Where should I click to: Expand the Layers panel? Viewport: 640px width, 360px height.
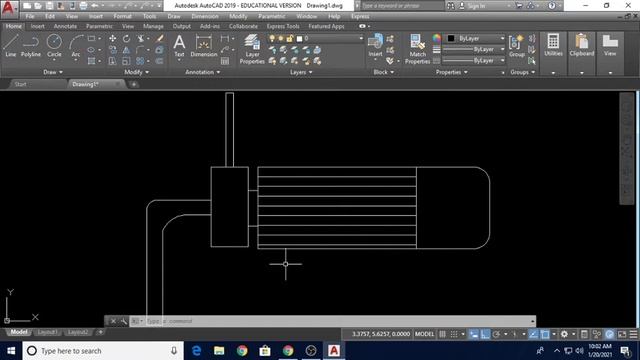[x=301, y=72]
